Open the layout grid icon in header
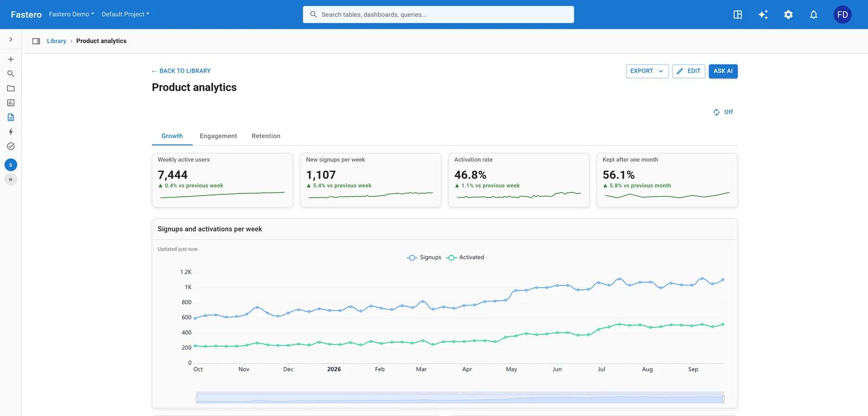Screen dimensions: 868x416 click(x=738, y=15)
